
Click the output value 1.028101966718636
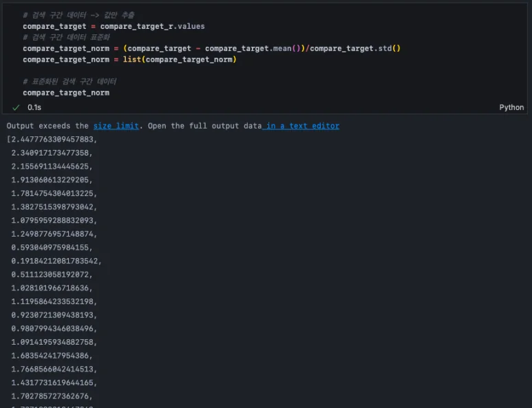tap(52, 288)
